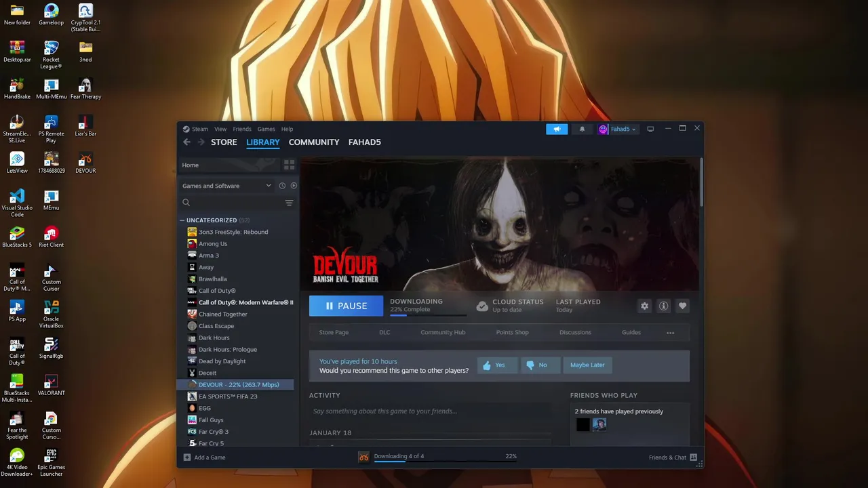Open Riot Client desktop shortcut
The height and width of the screenshot is (488, 868).
(x=52, y=236)
